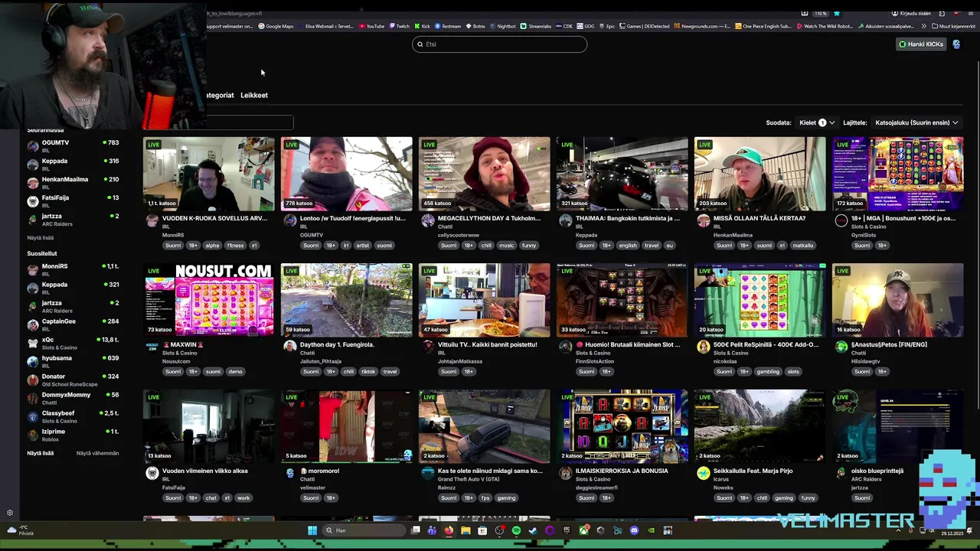The height and width of the screenshot is (551, 980).
Task: Open File Explorer from the taskbar
Action: [x=466, y=530]
